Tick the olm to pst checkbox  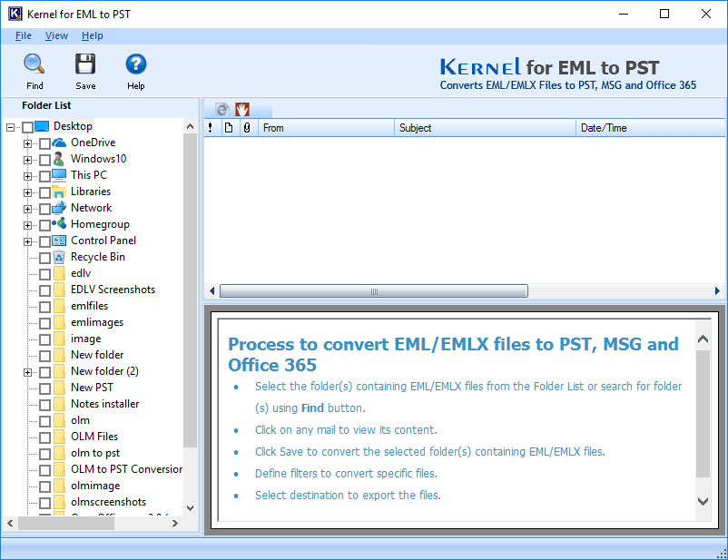pyautogui.click(x=44, y=454)
